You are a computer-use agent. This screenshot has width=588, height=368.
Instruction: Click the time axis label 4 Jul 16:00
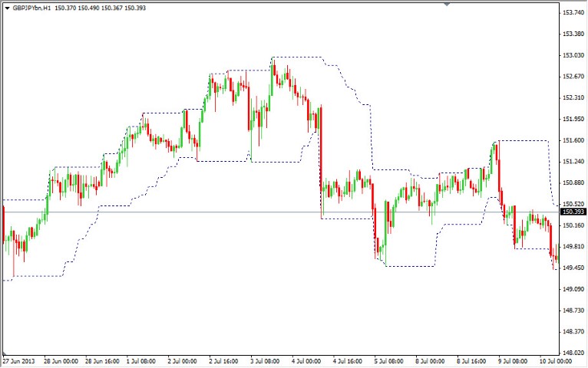tap(347, 361)
